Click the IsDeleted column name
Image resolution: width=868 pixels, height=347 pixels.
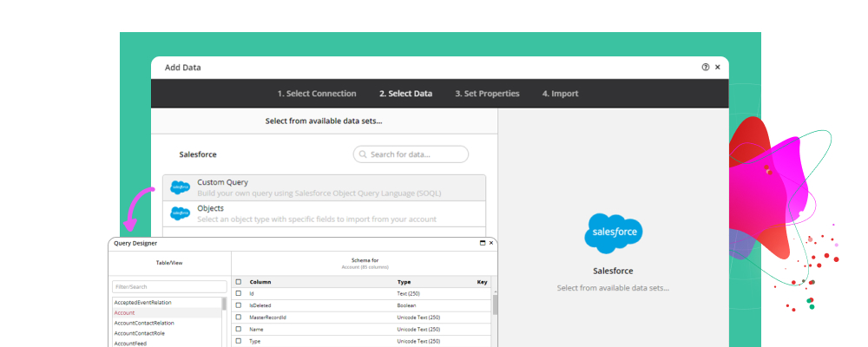260,305
